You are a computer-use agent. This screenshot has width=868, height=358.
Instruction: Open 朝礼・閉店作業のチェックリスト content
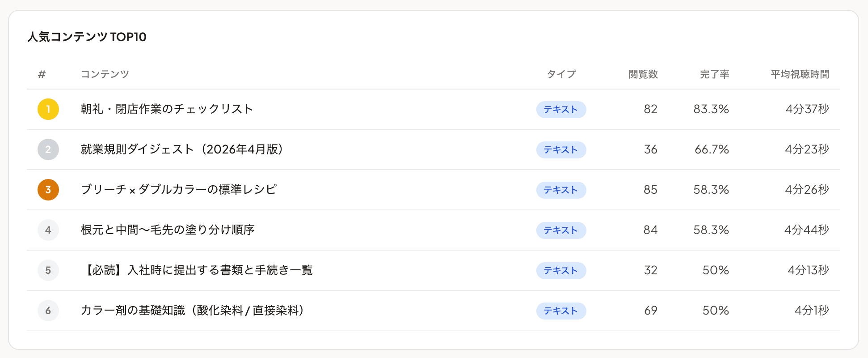tap(168, 108)
